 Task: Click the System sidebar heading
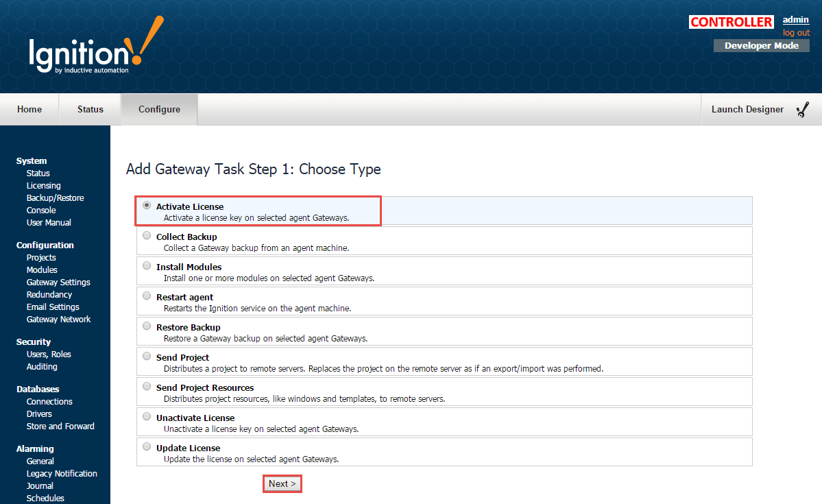[x=32, y=161]
